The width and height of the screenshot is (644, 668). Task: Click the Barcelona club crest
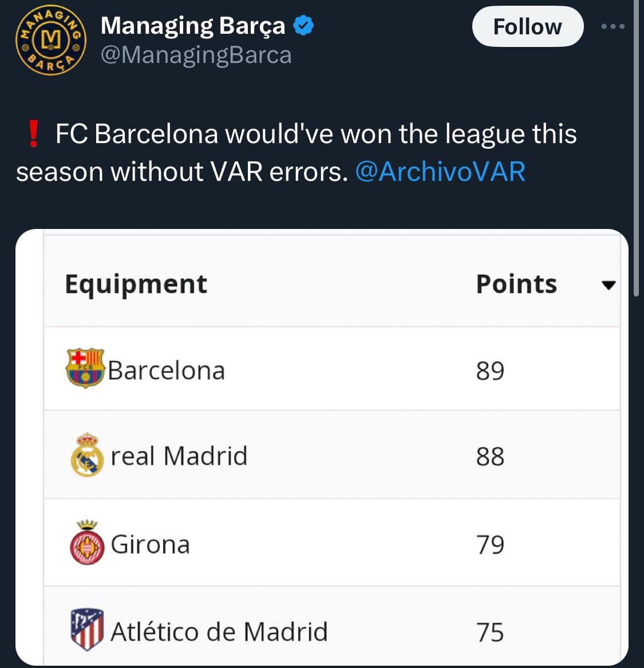click(85, 368)
